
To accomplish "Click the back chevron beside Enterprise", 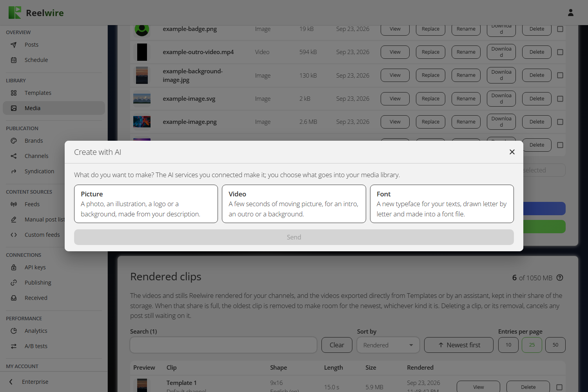I will click(11, 382).
